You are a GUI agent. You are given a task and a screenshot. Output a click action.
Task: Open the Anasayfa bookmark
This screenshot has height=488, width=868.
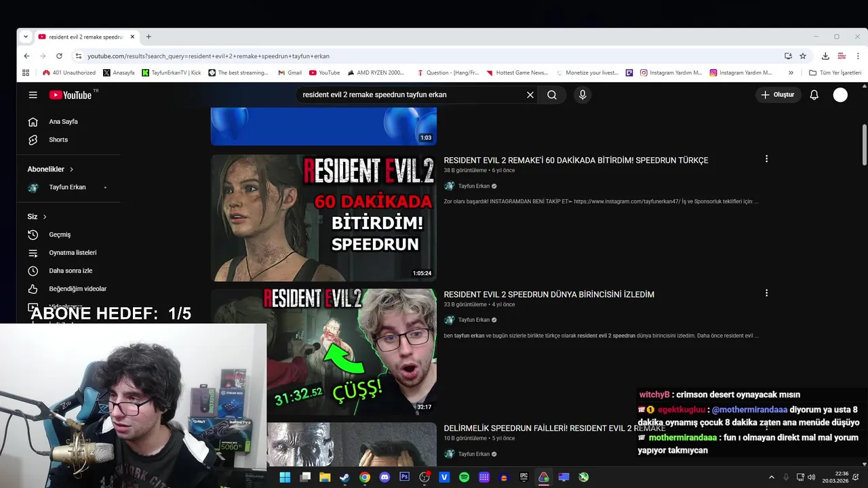tap(119, 73)
